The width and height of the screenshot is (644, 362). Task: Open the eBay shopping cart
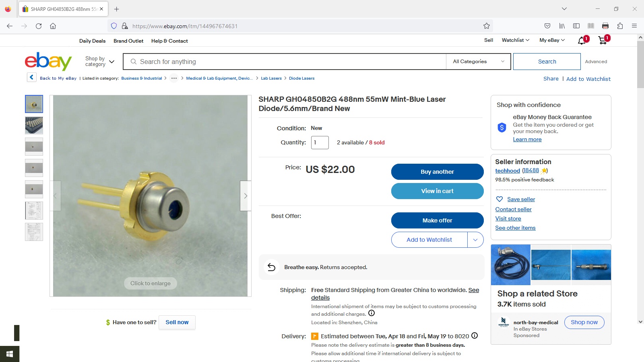pyautogui.click(x=603, y=41)
